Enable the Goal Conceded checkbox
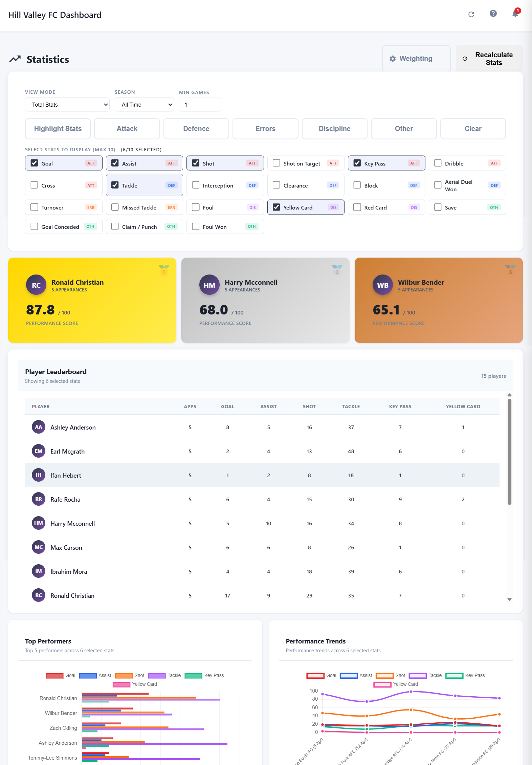The width and height of the screenshot is (532, 765). [34, 226]
